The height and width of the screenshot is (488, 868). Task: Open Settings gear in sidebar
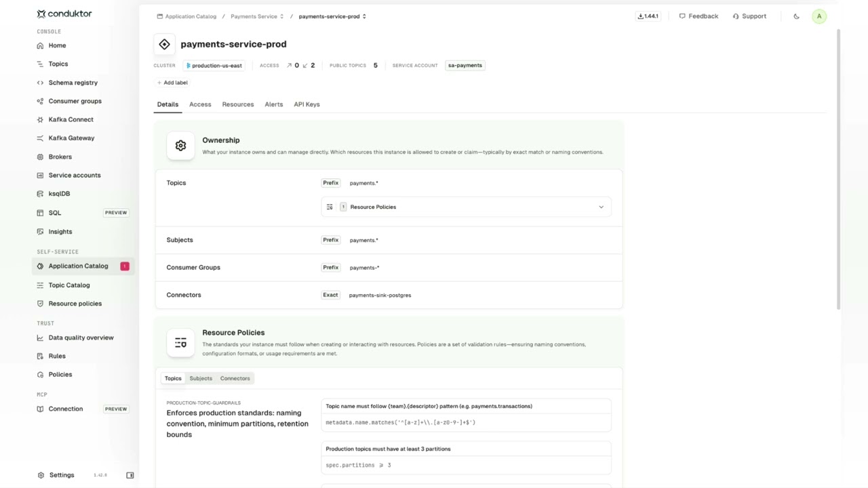(41, 475)
